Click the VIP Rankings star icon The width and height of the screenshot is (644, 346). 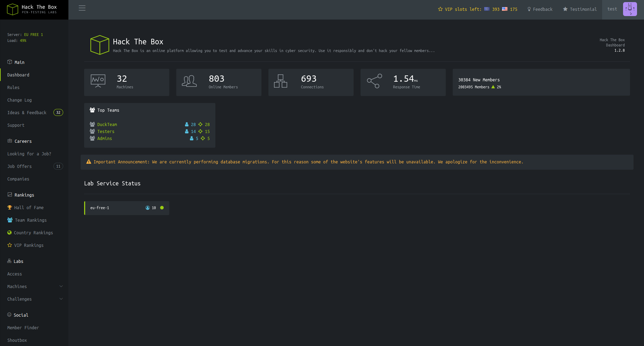click(x=10, y=245)
